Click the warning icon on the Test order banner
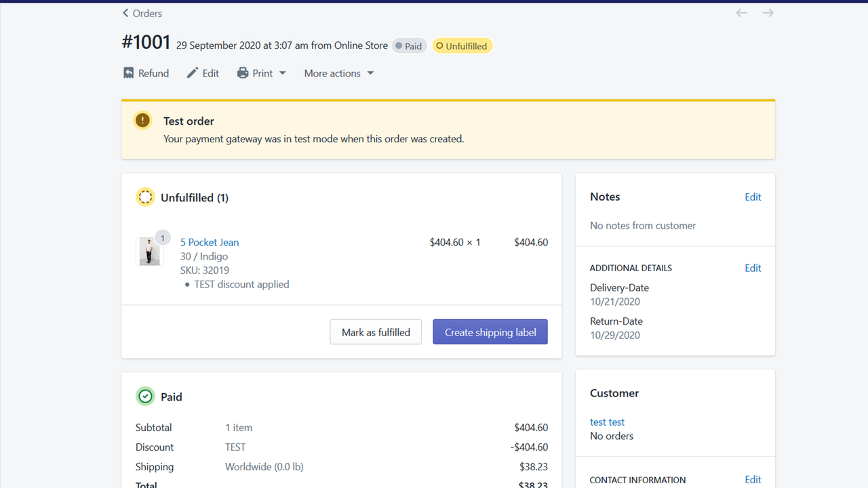Image resolution: width=868 pixels, height=488 pixels. coord(142,120)
